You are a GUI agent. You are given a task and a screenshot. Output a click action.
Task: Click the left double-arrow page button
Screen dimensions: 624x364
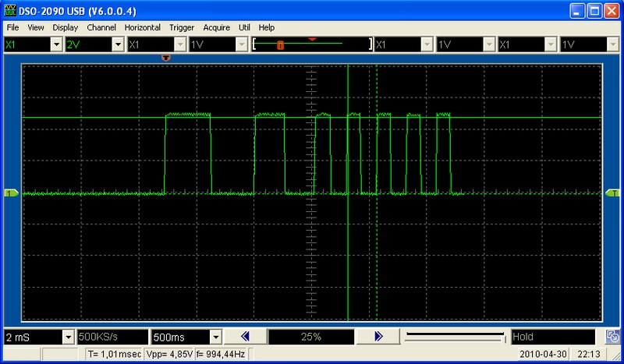click(245, 337)
